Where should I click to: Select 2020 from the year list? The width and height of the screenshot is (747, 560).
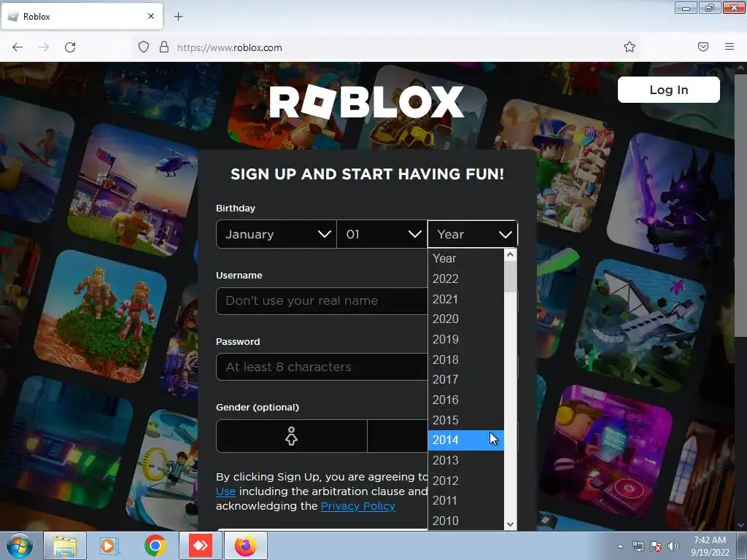(466, 319)
